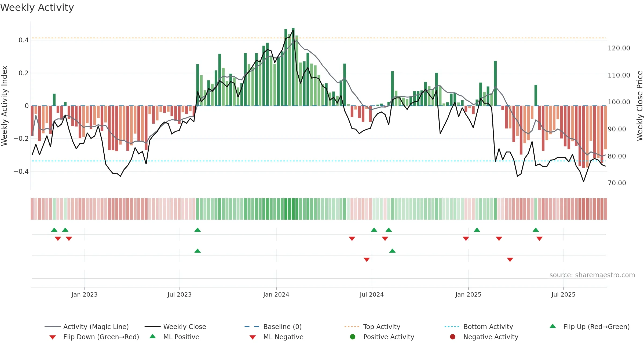Click the 70.00 price axis tick

pyautogui.click(x=617, y=183)
